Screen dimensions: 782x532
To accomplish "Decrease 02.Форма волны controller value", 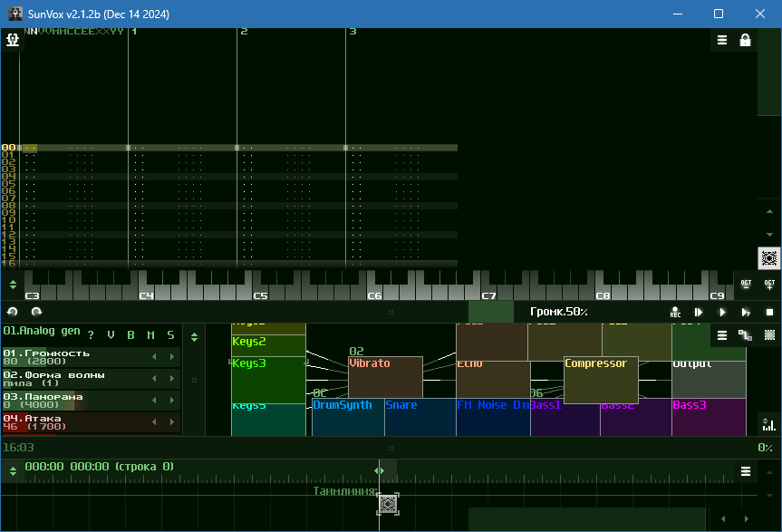I will click(x=154, y=379).
